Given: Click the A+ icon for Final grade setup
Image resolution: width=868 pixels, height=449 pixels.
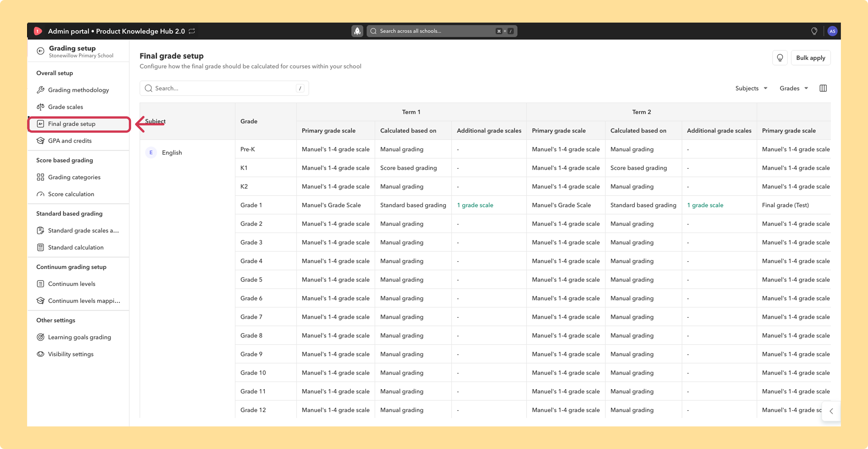Looking at the screenshot, I should click(40, 124).
